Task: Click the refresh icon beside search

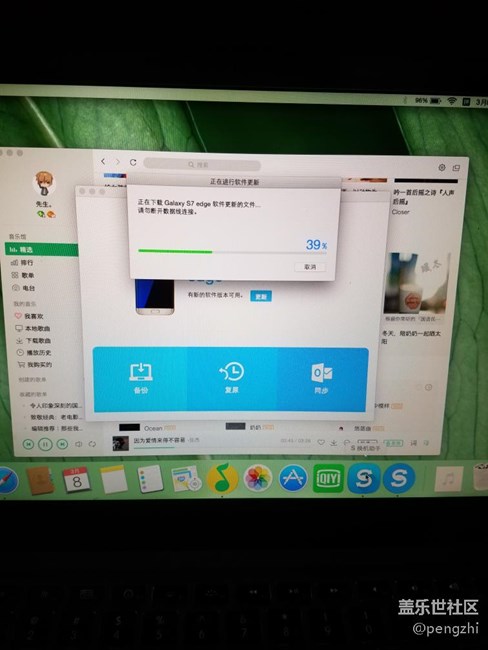Action: (133, 162)
